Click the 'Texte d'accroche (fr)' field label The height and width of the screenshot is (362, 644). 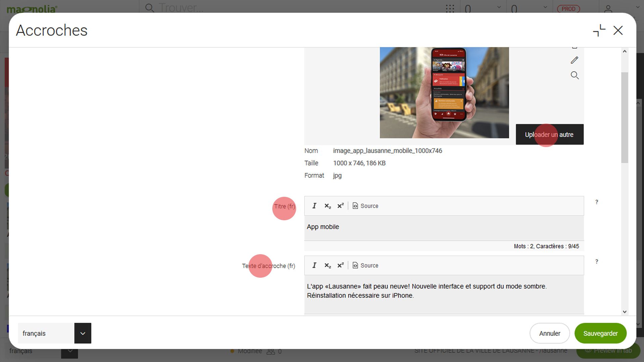pos(269,266)
